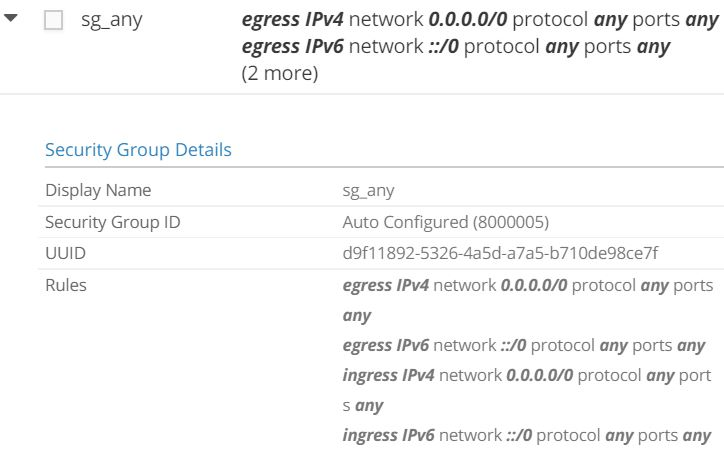The height and width of the screenshot is (454, 724).
Task: Click the UUID label
Action: pyautogui.click(x=66, y=253)
